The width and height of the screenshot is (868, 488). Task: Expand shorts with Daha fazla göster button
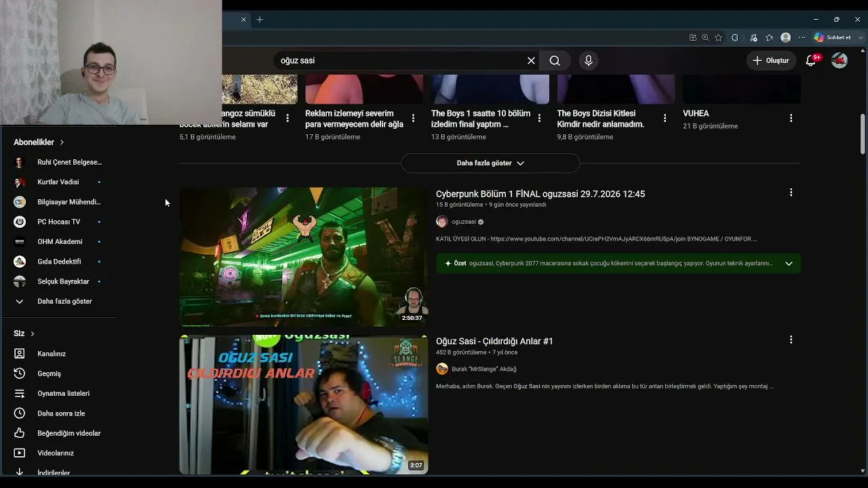click(x=490, y=163)
